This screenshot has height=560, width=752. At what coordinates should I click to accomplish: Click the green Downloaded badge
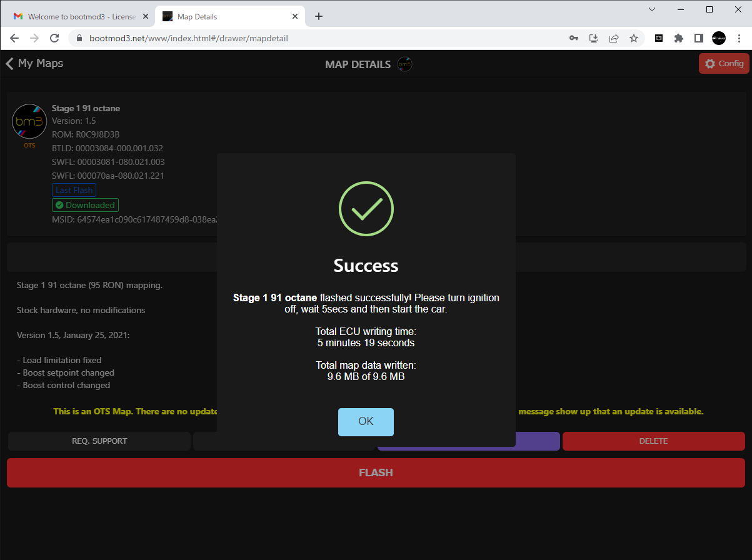click(85, 205)
